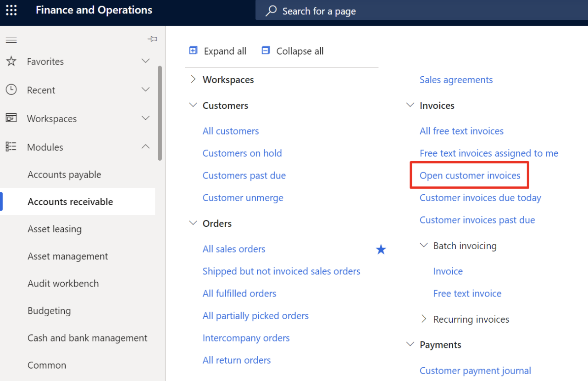Viewport: 588px width, 381px height.
Task: Click the Favorites star icon
Action: pos(11,61)
